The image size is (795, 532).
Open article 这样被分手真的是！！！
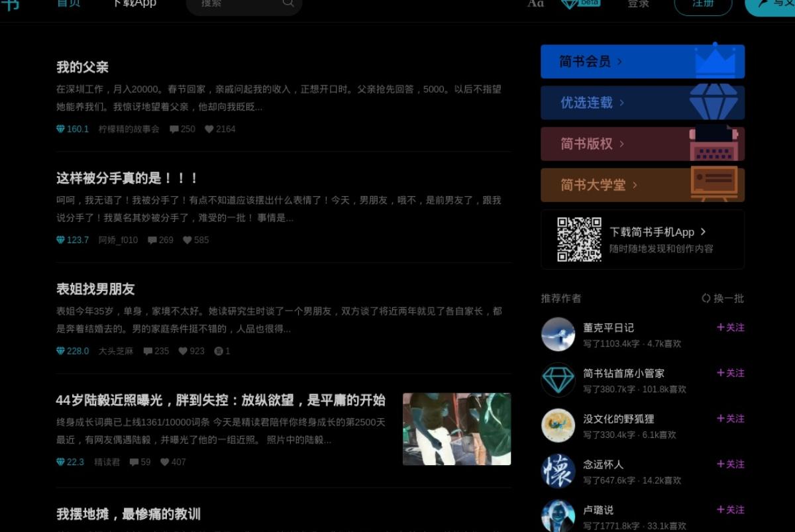click(127, 178)
